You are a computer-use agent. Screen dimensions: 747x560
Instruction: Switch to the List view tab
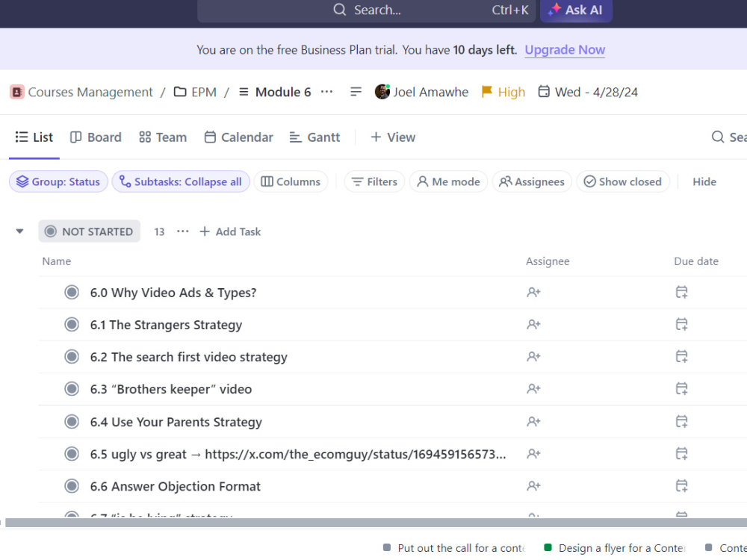coord(34,137)
